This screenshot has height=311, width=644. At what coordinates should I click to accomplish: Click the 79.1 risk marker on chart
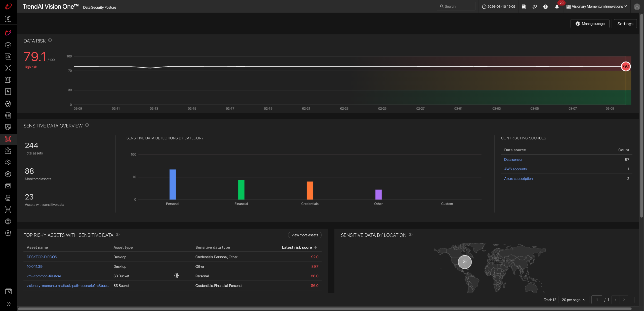click(626, 67)
